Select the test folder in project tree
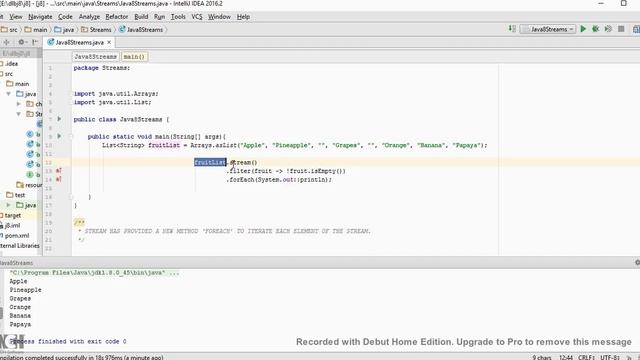Image resolution: width=640 pixels, height=360 pixels. (x=16, y=195)
